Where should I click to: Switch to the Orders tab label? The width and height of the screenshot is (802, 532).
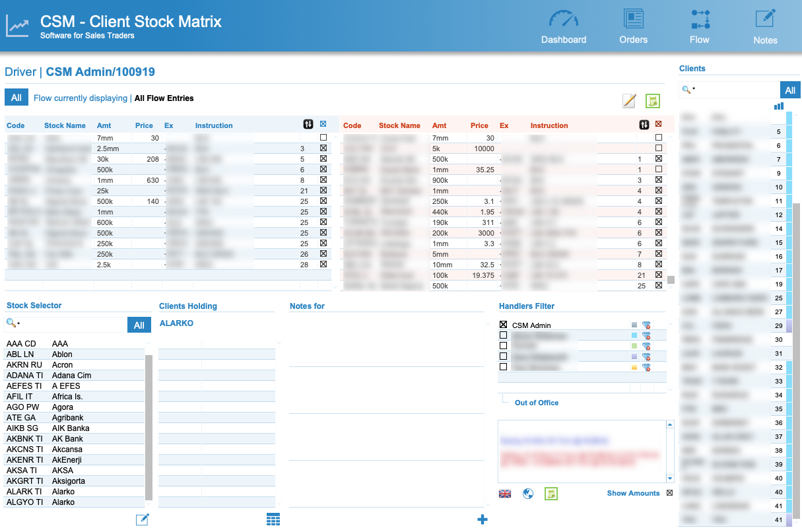[634, 40]
